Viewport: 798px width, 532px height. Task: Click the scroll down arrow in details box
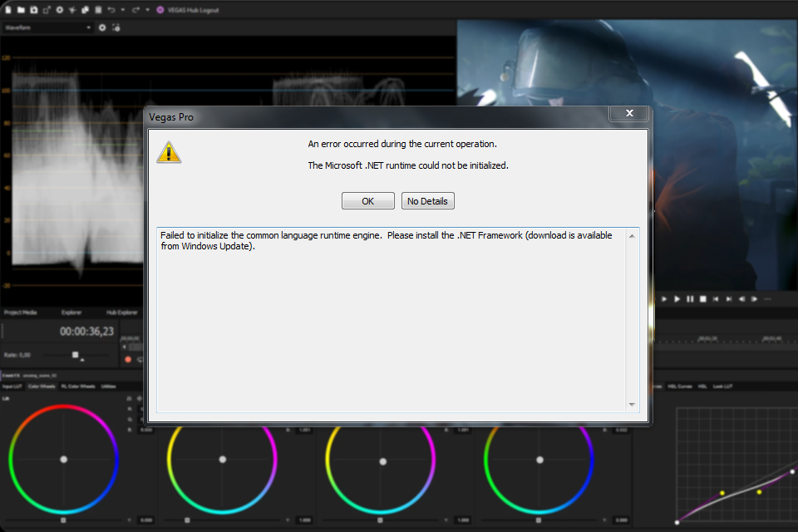[x=632, y=404]
